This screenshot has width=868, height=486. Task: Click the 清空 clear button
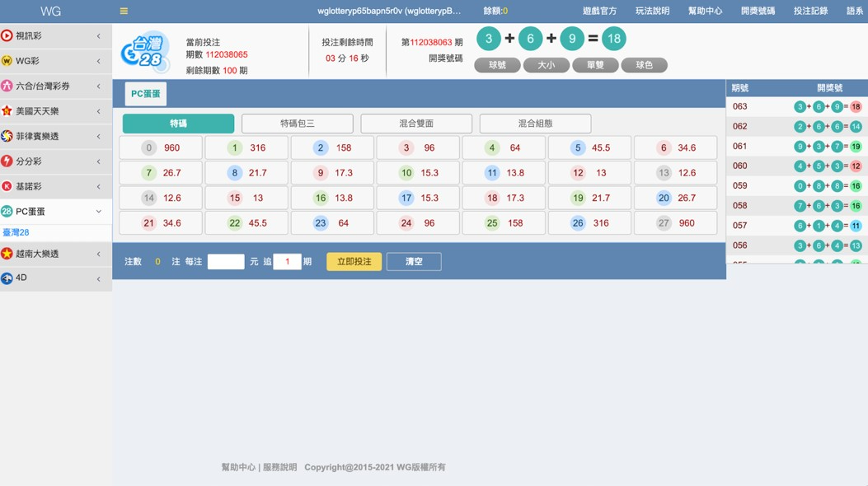pos(414,262)
